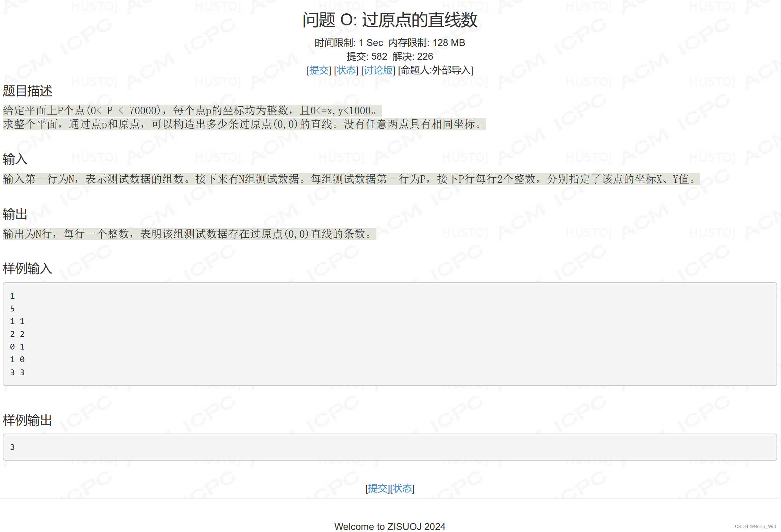Click the 题目描述 section heading
781x532 pixels.
pos(27,91)
